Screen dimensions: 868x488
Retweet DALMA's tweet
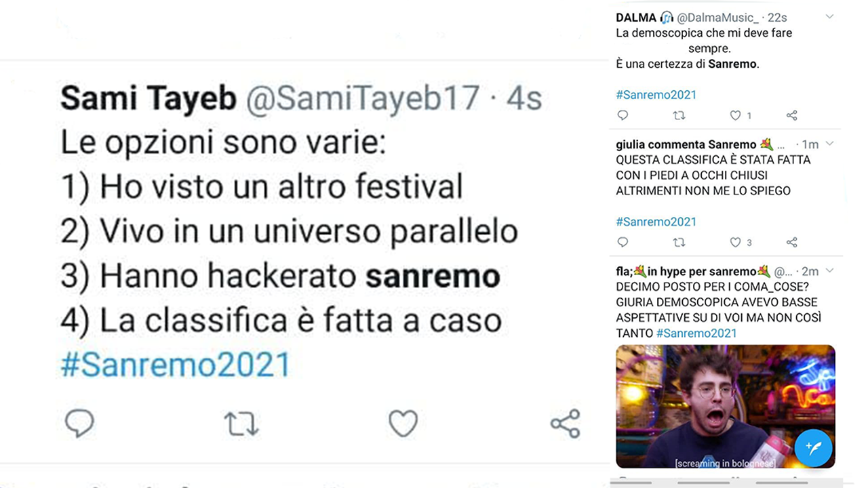[x=679, y=115]
